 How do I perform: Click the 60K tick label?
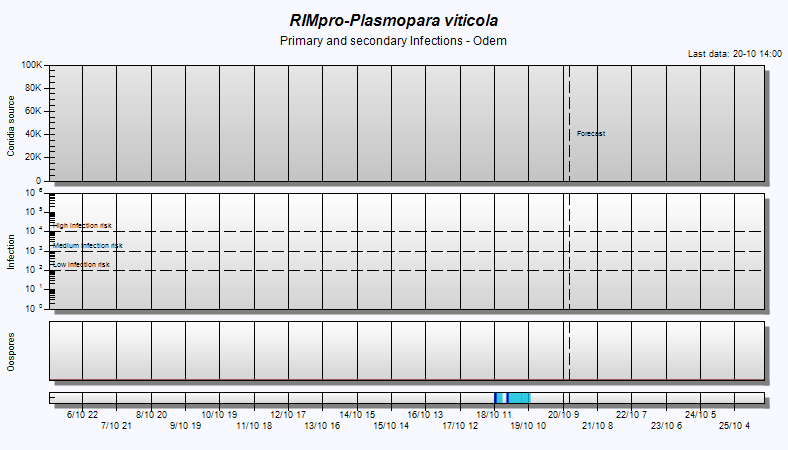point(33,111)
